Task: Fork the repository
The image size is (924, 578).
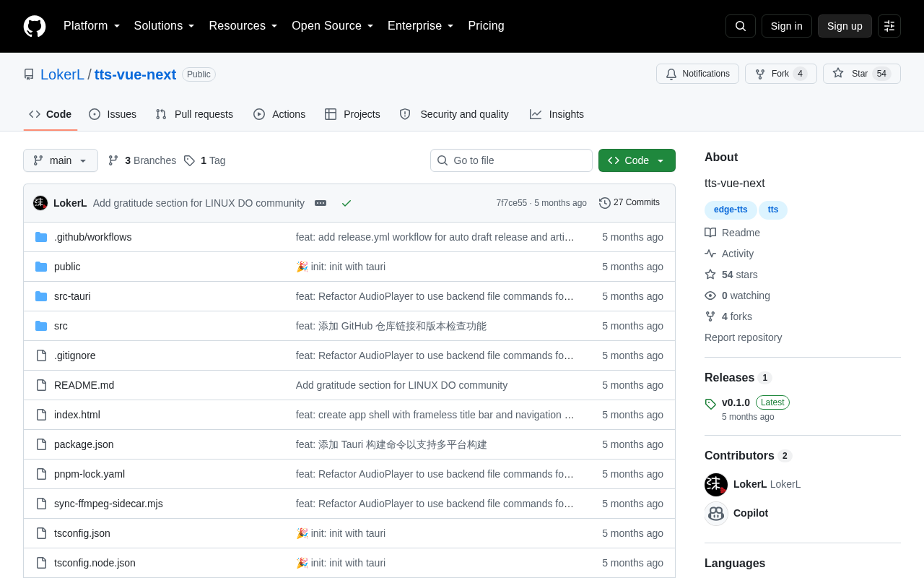Action: click(x=781, y=74)
